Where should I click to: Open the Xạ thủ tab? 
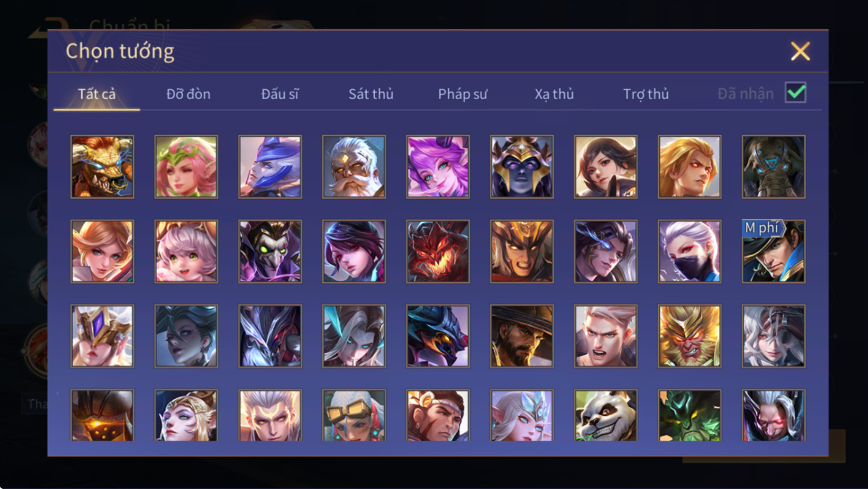click(554, 94)
